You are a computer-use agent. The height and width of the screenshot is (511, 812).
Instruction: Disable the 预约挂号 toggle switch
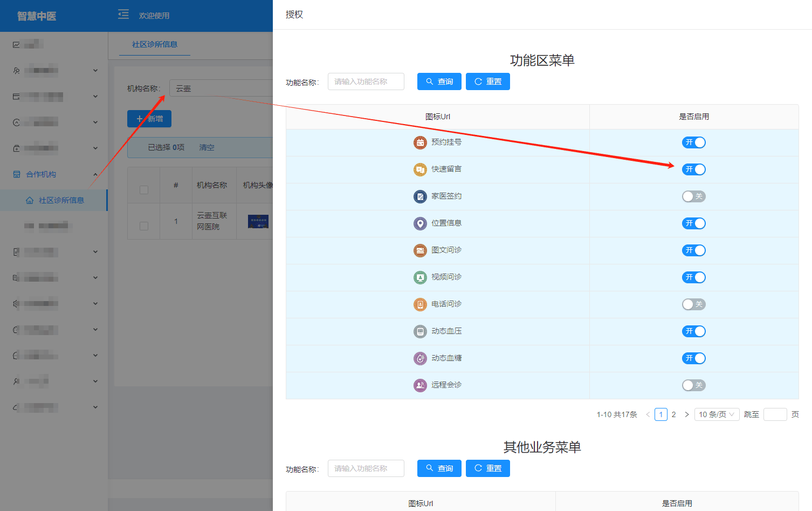coord(694,142)
